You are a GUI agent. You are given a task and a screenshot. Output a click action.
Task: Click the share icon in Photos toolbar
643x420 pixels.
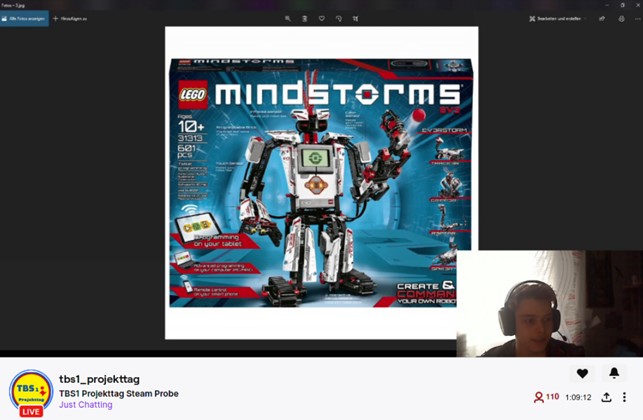[602, 18]
